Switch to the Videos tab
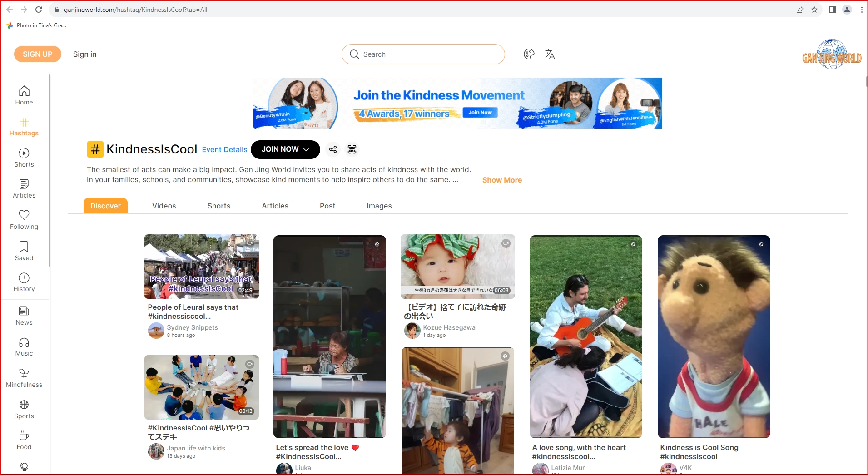Screen dimensions: 868x475 (x=164, y=206)
